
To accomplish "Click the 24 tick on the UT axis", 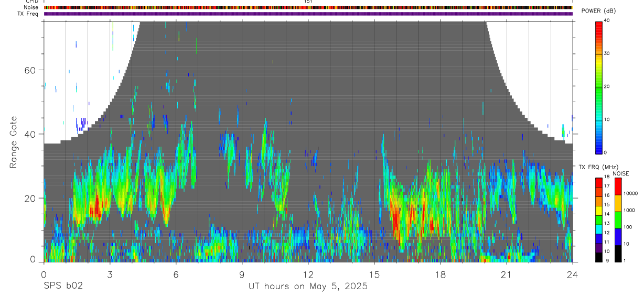I will pos(573,274).
